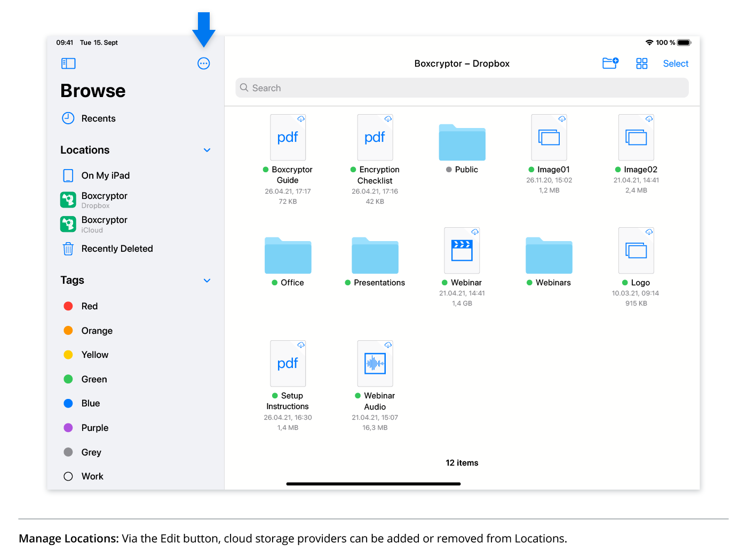Open Image01 file thumbnail

[549, 138]
